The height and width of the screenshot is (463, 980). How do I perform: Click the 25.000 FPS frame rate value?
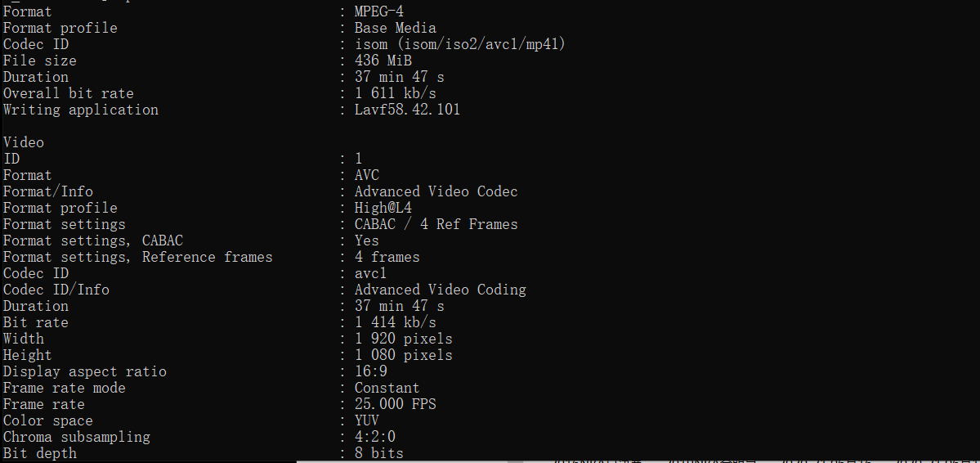(395, 404)
